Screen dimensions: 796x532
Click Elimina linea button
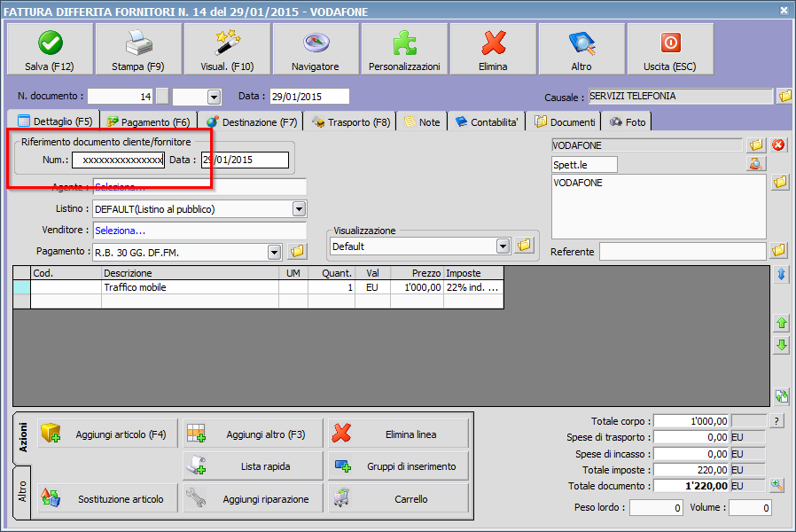click(398, 434)
